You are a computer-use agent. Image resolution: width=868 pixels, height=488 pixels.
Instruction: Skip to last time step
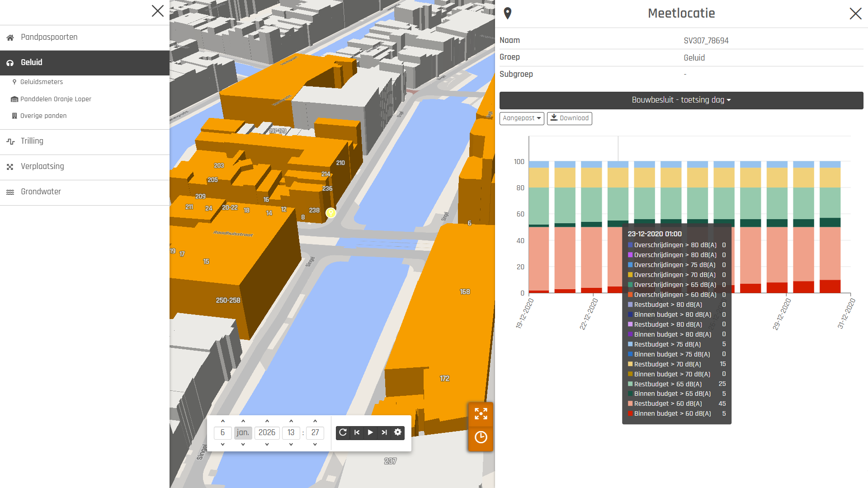[384, 432]
